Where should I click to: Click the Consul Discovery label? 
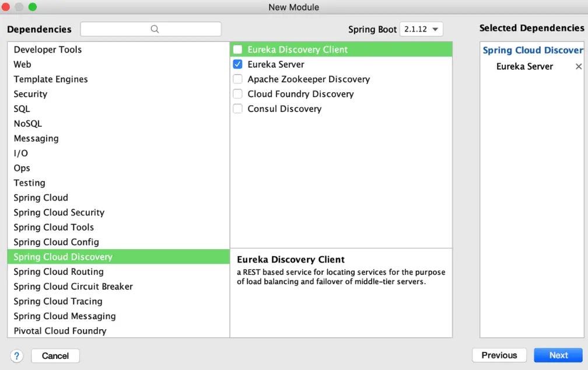(x=284, y=109)
